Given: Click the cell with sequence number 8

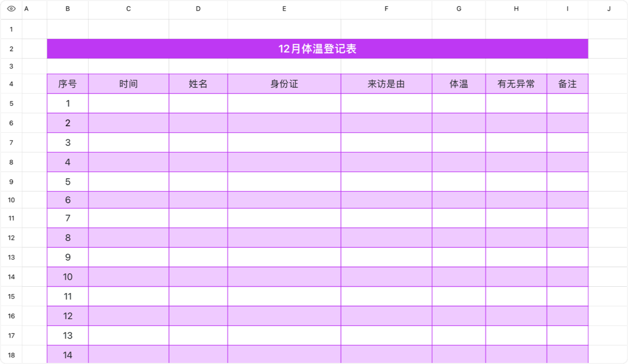Looking at the screenshot, I should 68,238.
